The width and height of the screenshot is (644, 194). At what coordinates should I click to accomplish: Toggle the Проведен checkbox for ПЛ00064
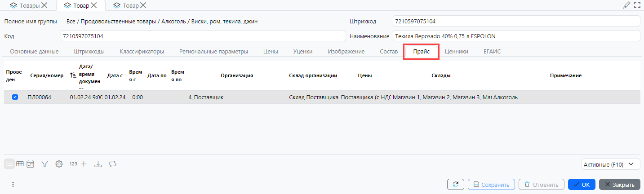coord(15,97)
